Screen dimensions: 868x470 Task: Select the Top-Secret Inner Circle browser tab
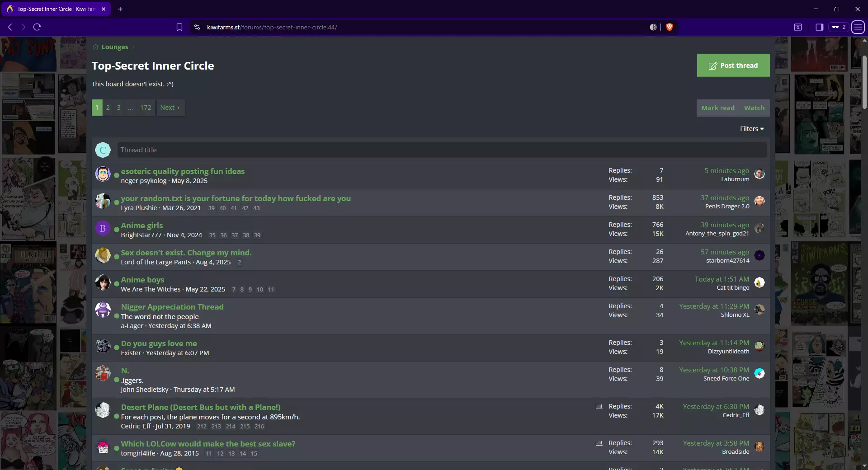pos(57,9)
